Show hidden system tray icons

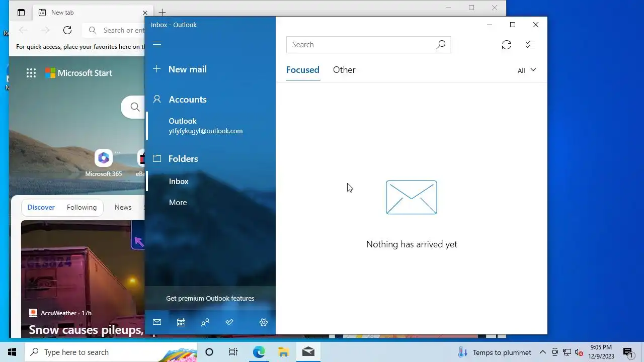(x=543, y=352)
